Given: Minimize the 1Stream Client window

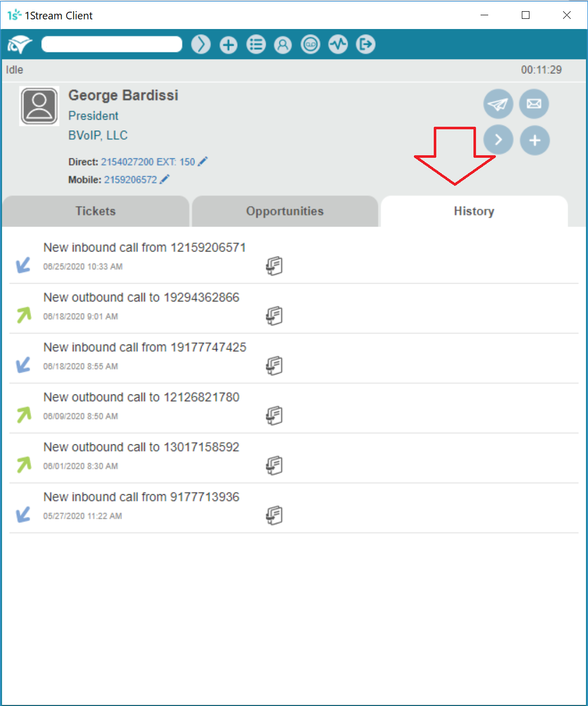Looking at the screenshot, I should pyautogui.click(x=485, y=15).
